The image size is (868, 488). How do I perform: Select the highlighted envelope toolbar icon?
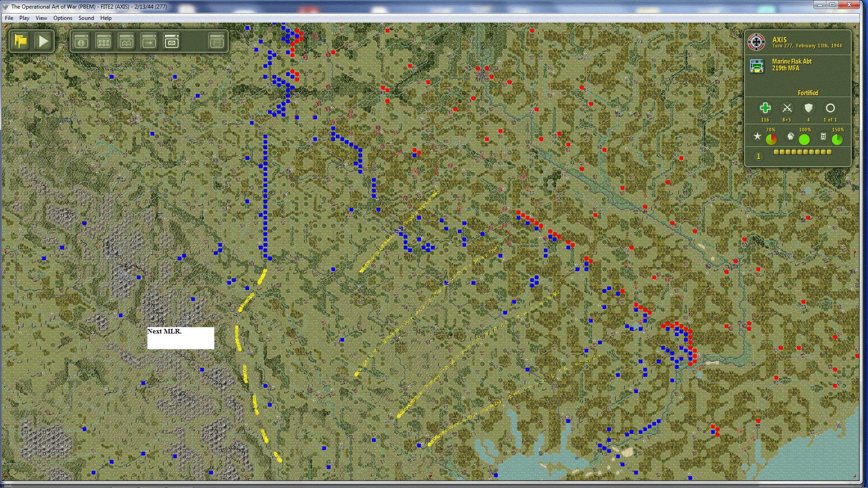172,42
